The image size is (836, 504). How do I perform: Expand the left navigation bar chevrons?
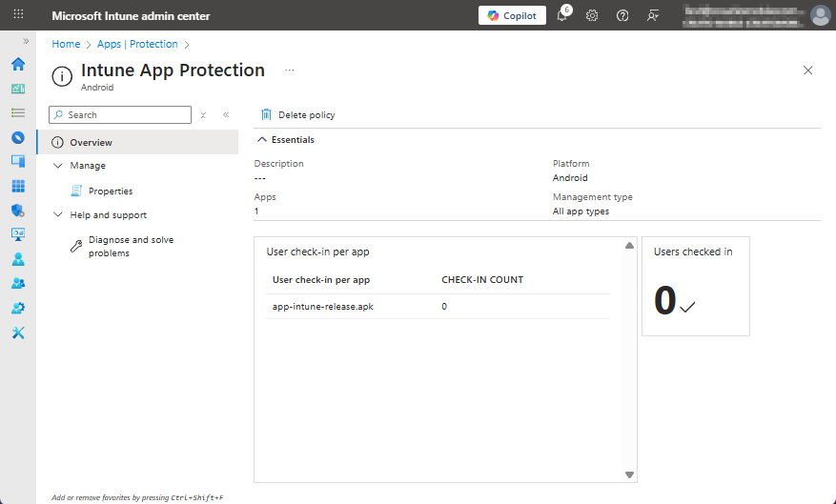pos(26,41)
